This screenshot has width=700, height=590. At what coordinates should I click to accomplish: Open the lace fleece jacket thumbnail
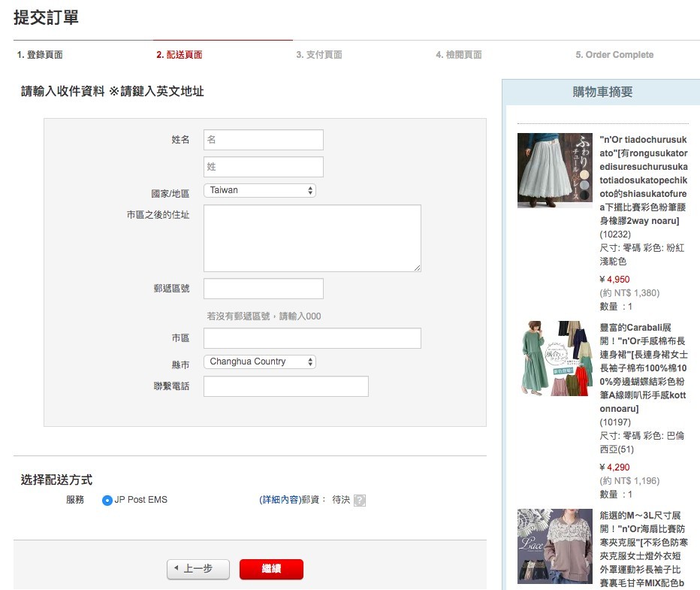[554, 546]
